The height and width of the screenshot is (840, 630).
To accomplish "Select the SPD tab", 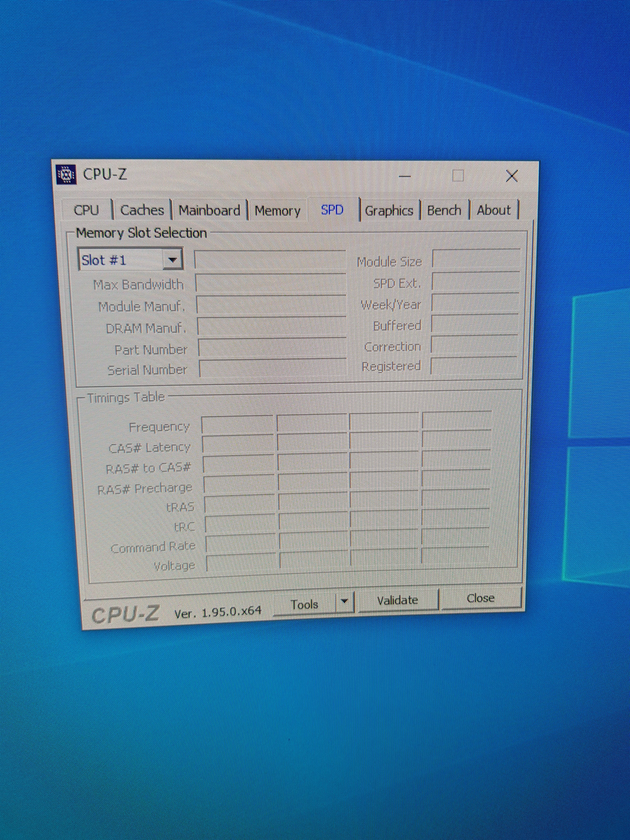I will pyautogui.click(x=332, y=210).
